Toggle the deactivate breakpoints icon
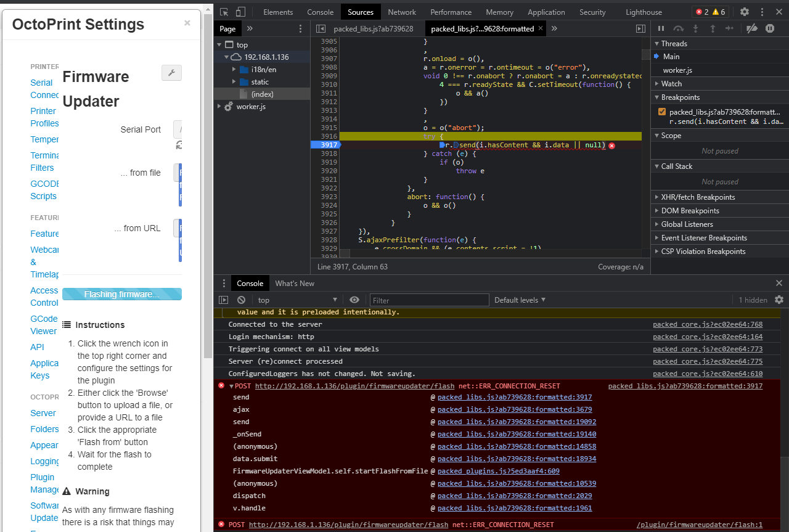This screenshot has width=789, height=532. click(751, 28)
